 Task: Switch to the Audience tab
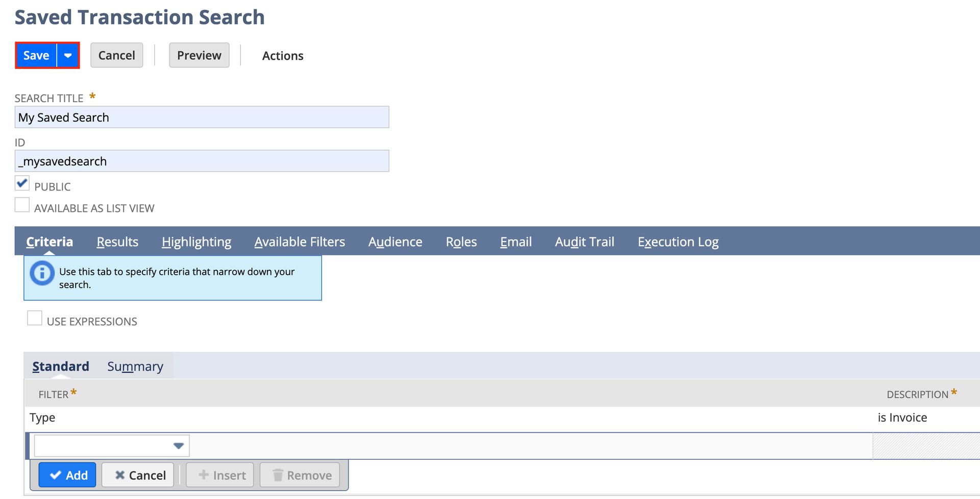(395, 242)
